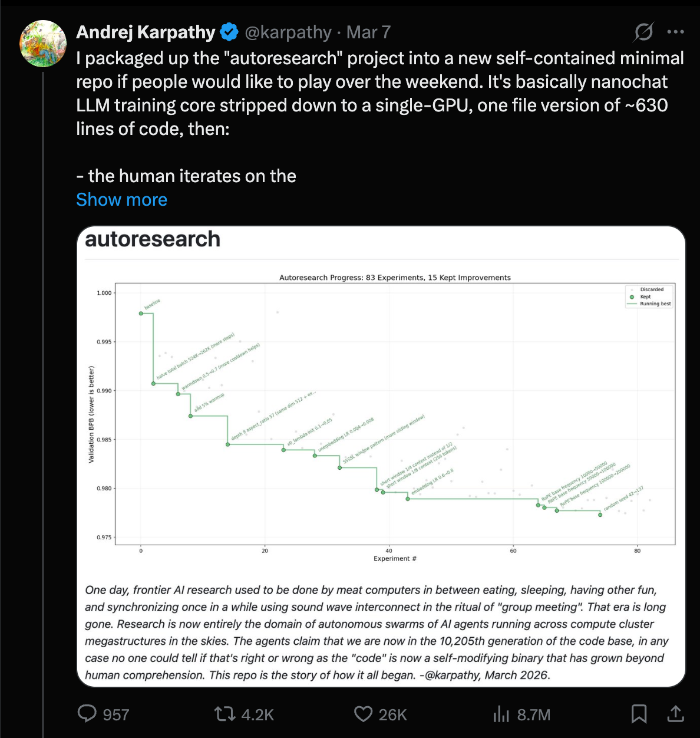The height and width of the screenshot is (738, 700).
Task: Click the heart icon under the post
Action: (364, 714)
